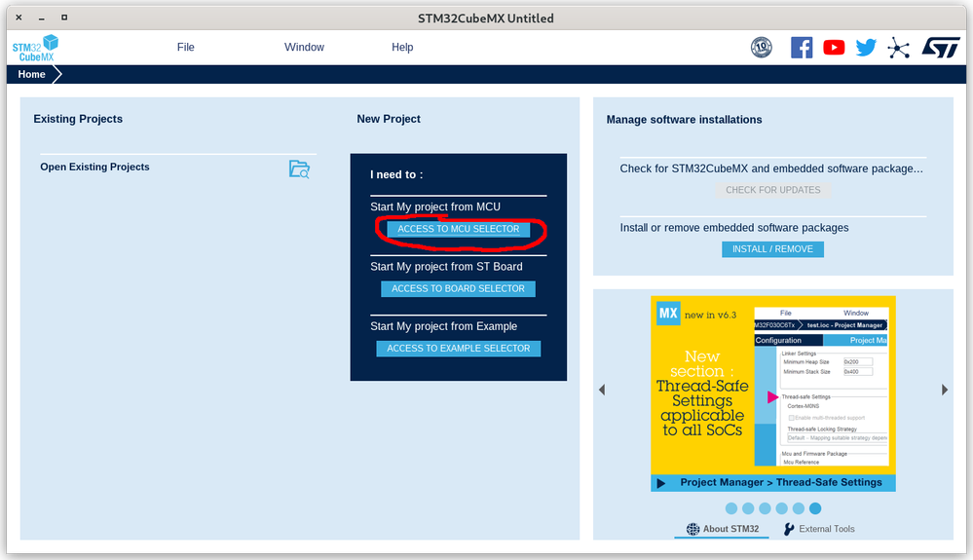Select the first carousel dot
973x560 pixels.
click(731, 508)
